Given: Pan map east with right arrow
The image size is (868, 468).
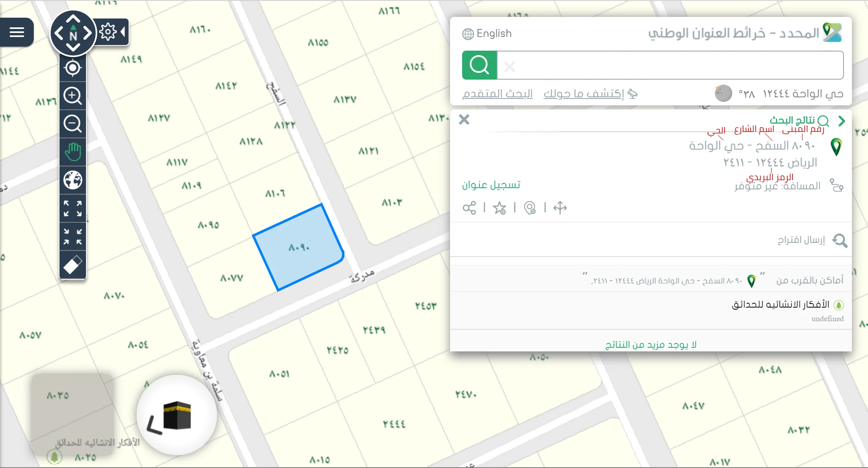Looking at the screenshot, I should (x=87, y=33).
